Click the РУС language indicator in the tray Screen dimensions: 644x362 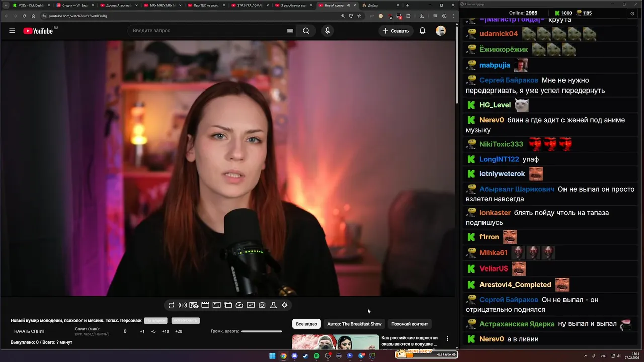603,356
